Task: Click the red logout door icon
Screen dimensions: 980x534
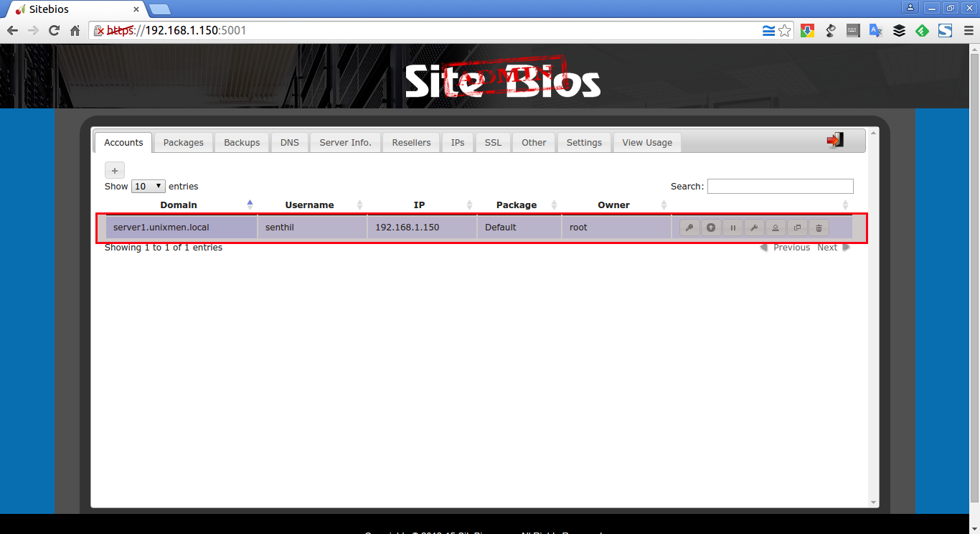Action: [x=835, y=140]
